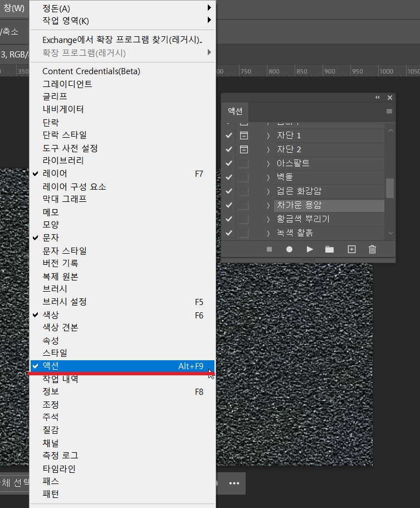The height and width of the screenshot is (508, 420).
Task: Close the Actions panel
Action: pyautogui.click(x=389, y=98)
